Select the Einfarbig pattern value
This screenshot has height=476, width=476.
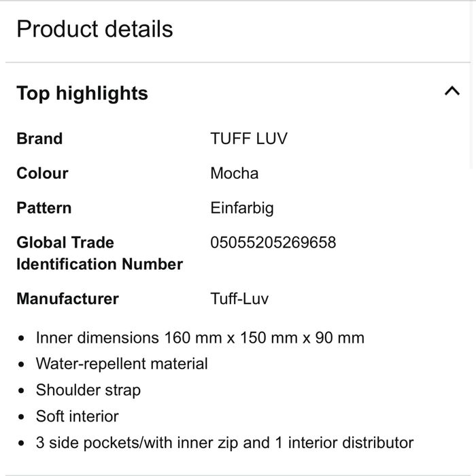point(242,208)
